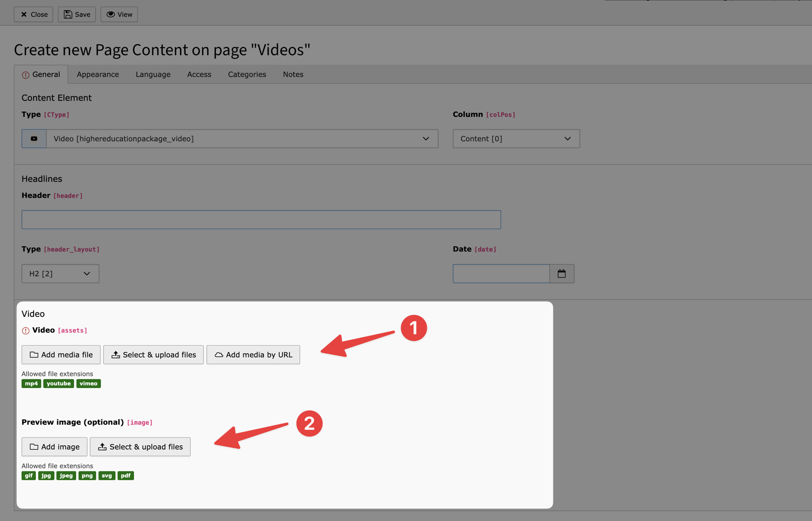Image resolution: width=812 pixels, height=521 pixels.
Task: Click the folder icon on Add image button
Action: pos(33,447)
